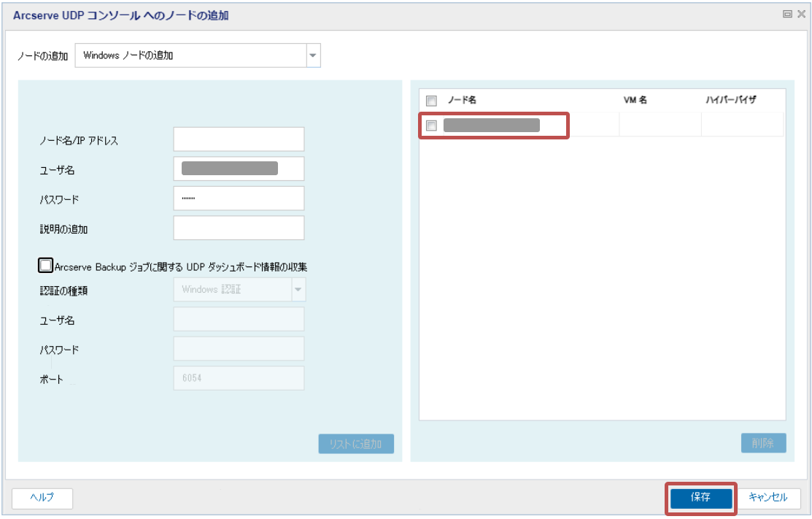This screenshot has width=812, height=519.
Task: Click the 削除 button
Action: click(x=763, y=443)
